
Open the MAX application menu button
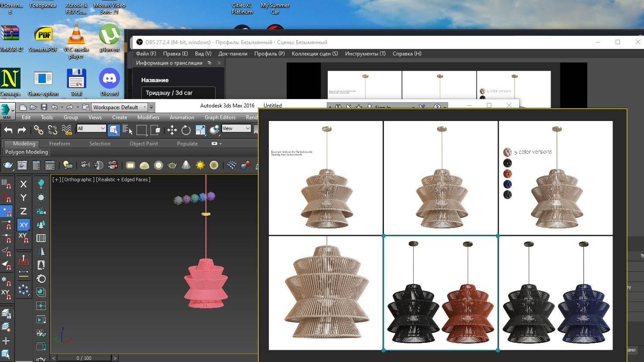[x=7, y=110]
